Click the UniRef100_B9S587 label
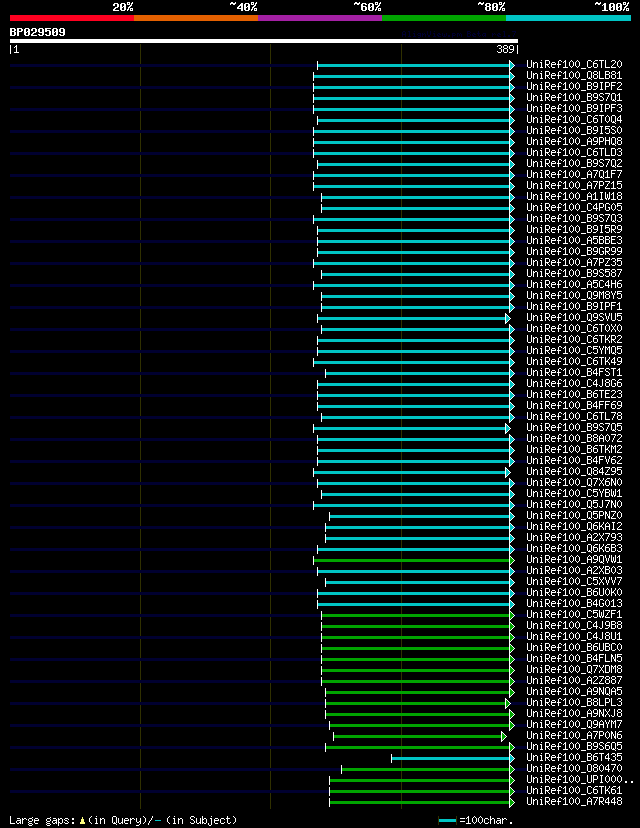The image size is (640, 828). [x=574, y=274]
